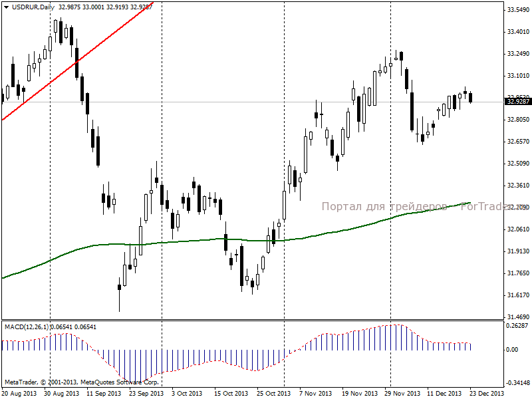Click the MACD 0.26287 scale value
532x399 pixels.
tap(517, 326)
